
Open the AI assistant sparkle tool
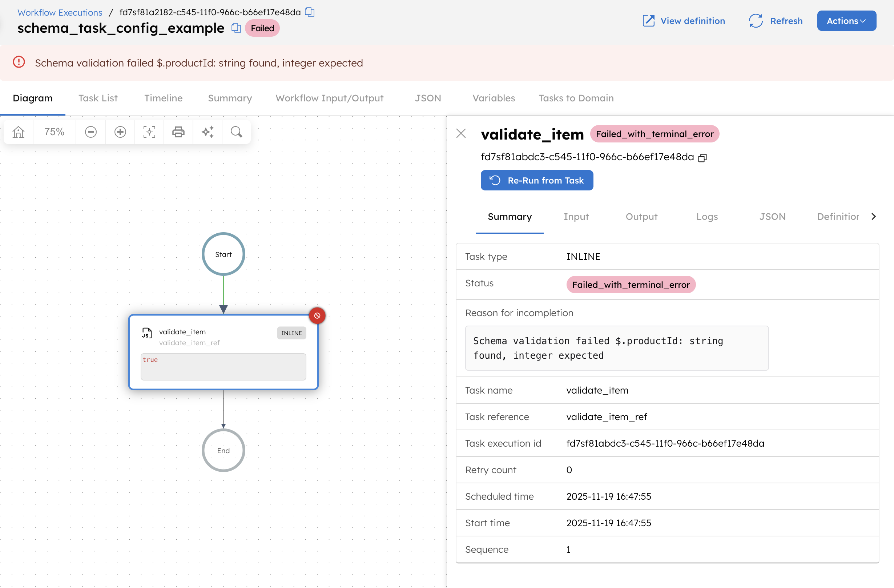(x=208, y=132)
